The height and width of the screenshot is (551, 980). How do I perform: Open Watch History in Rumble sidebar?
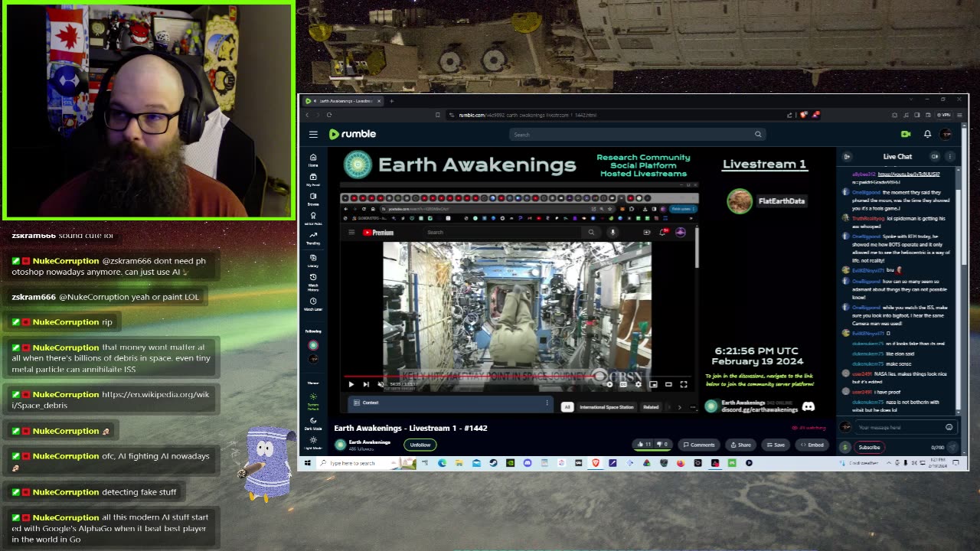tap(313, 282)
